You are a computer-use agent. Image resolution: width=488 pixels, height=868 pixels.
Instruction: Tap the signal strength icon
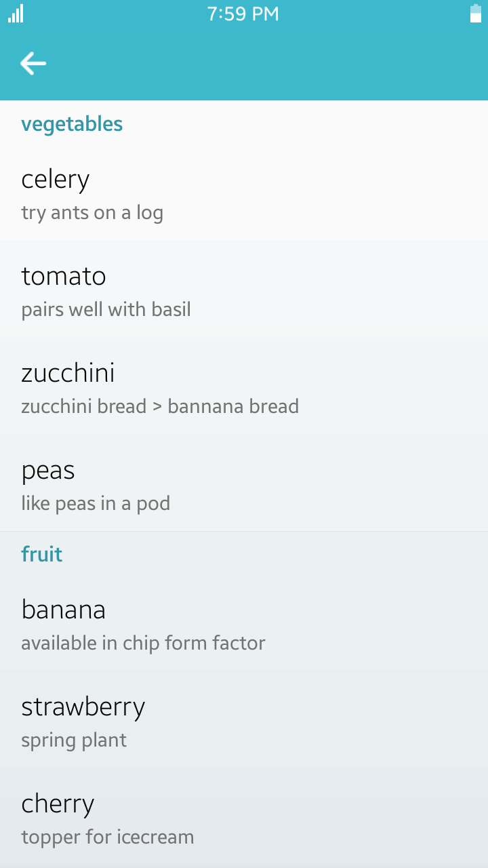click(16, 14)
